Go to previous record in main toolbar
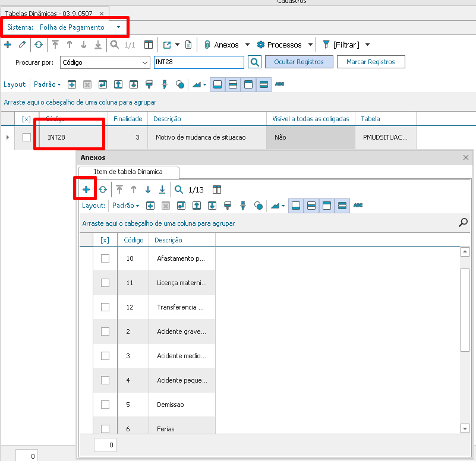Viewport: 476px width, 461px height. [x=70, y=45]
